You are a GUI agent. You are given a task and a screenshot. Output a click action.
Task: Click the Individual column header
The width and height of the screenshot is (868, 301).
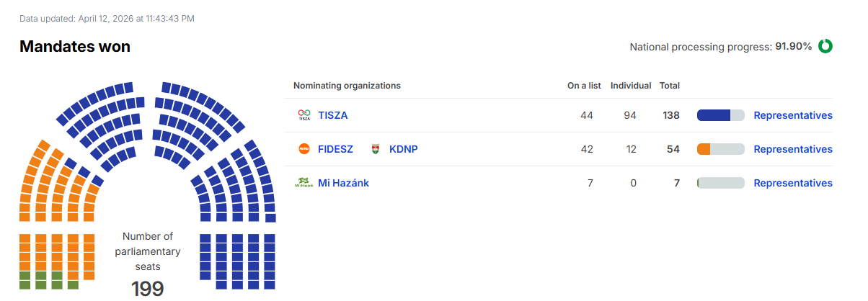coord(631,86)
